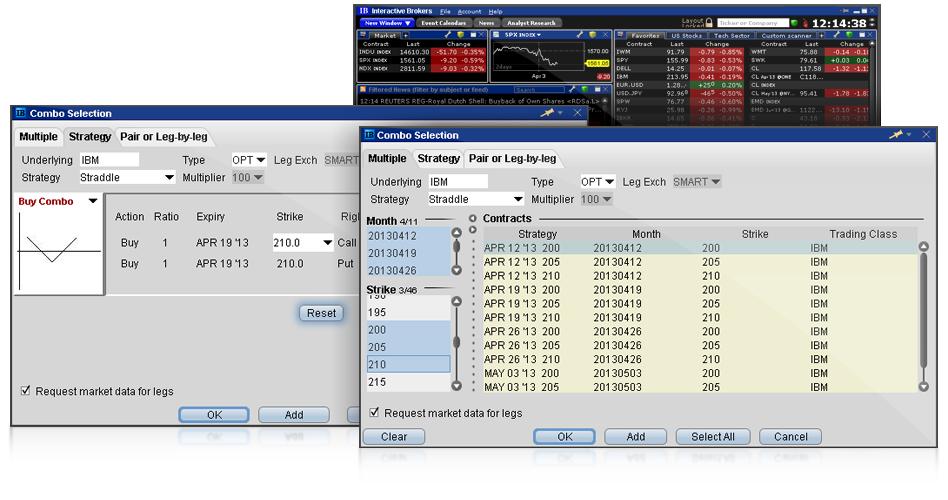
Task: Pin the Combo Selection window showing Buy Combo
Action: pyautogui.click(x=548, y=113)
